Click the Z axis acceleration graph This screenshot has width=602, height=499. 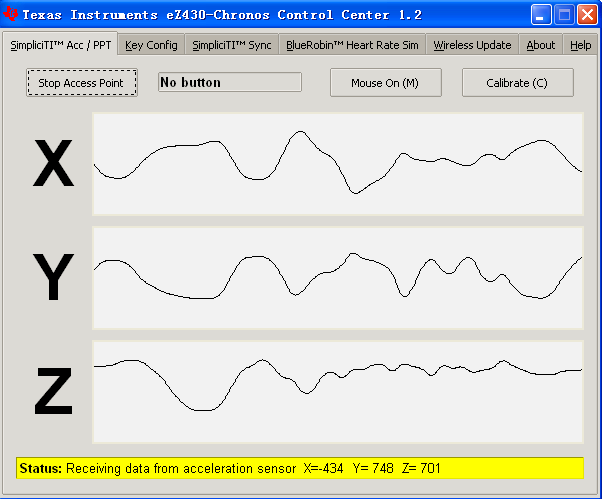(x=338, y=392)
